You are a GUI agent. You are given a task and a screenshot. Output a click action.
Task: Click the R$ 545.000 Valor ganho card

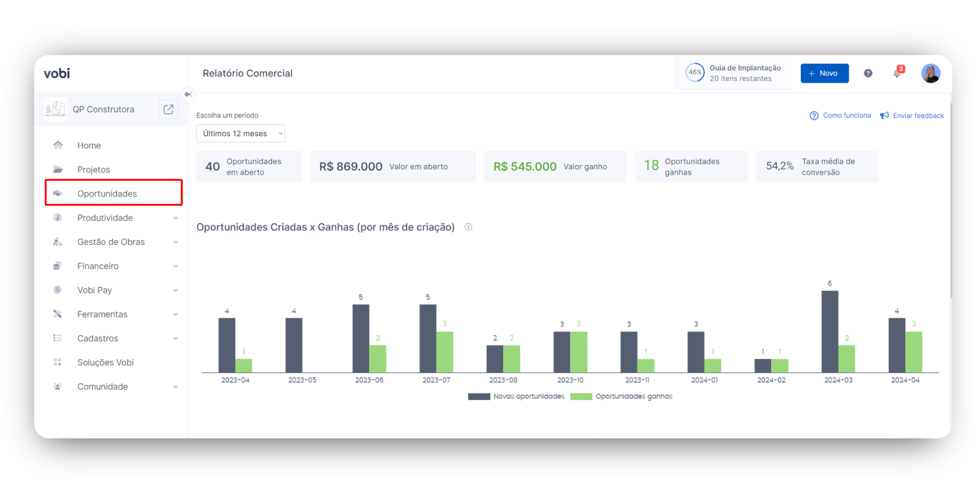pos(555,166)
